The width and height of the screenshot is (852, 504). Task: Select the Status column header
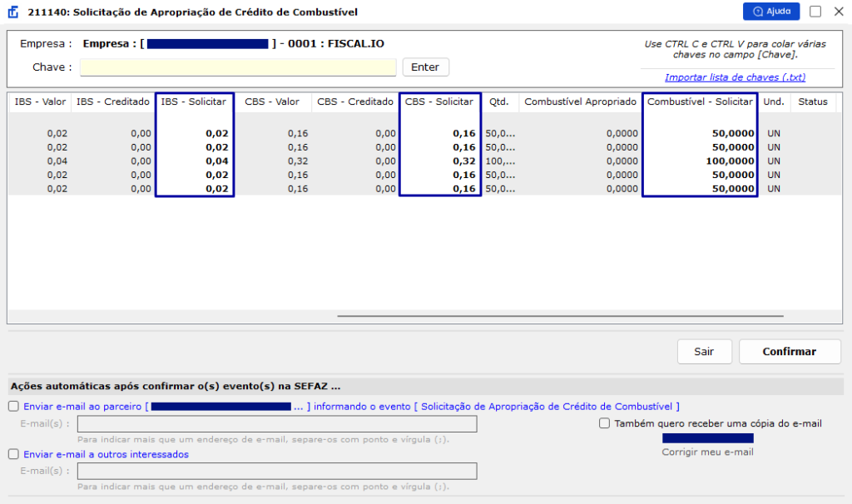[813, 101]
